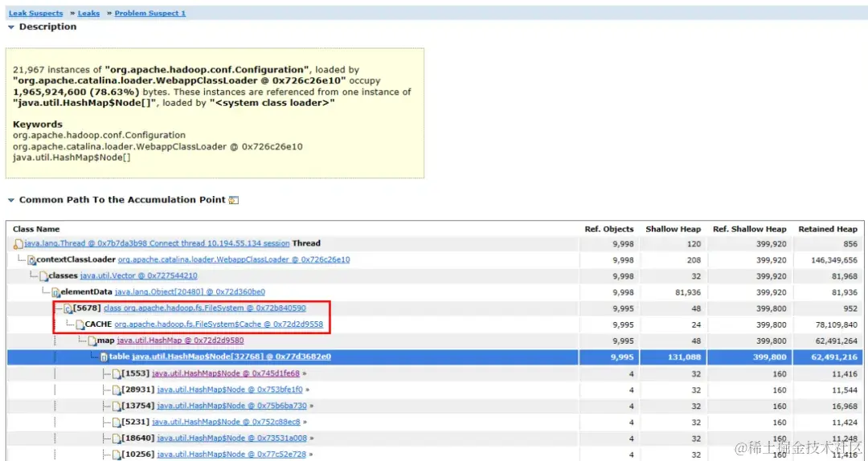Click the array icon beside table HashMap$Node[32768]
868x461 pixels.
tap(104, 357)
